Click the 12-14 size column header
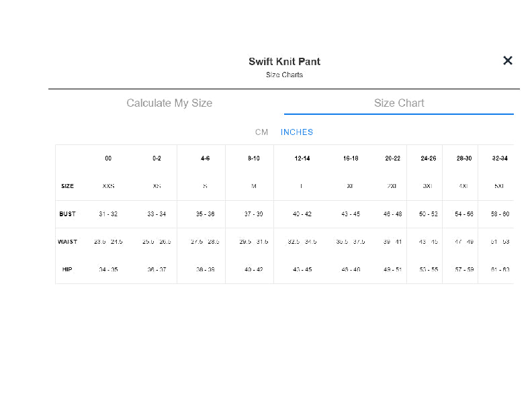Screen dimensions: 532x411 tap(302, 158)
